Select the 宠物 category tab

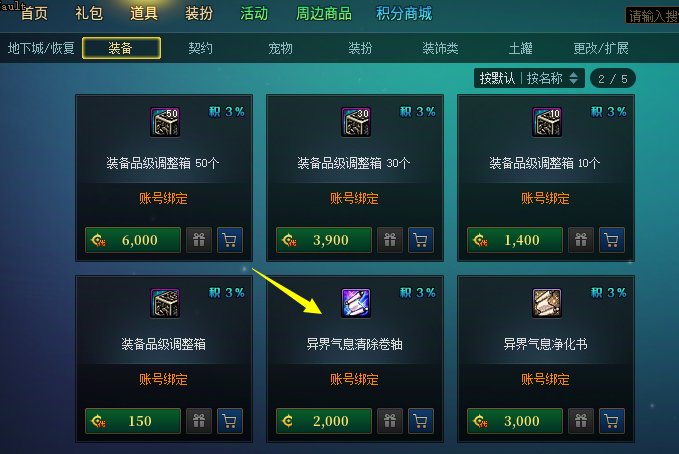pyautogui.click(x=280, y=48)
